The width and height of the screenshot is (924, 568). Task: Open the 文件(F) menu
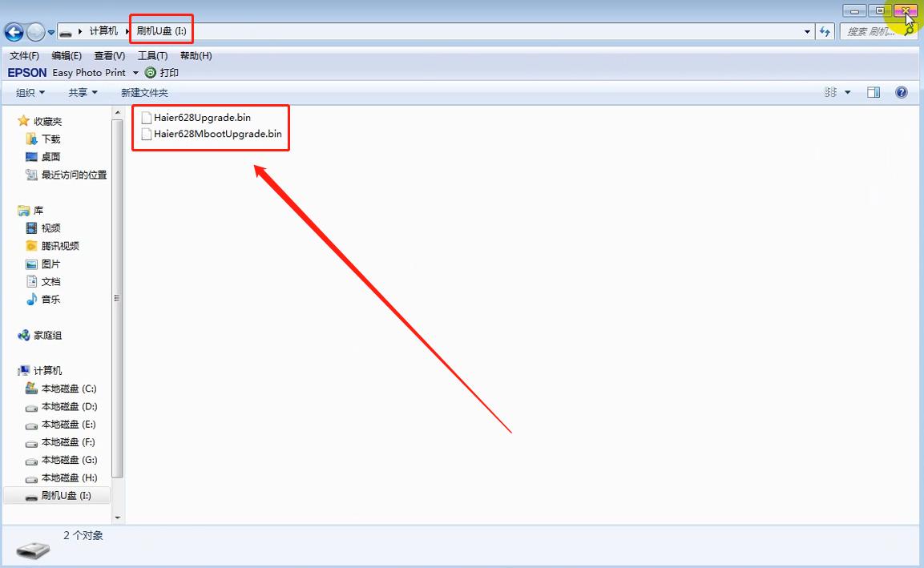pos(24,55)
